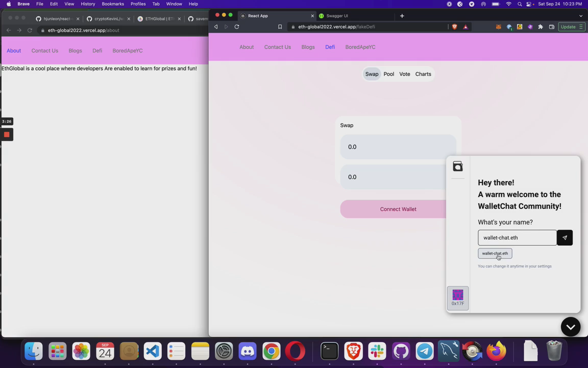The height and width of the screenshot is (368, 588).
Task: Collapse the chat widget with the round chevron button
Action: coord(570,327)
